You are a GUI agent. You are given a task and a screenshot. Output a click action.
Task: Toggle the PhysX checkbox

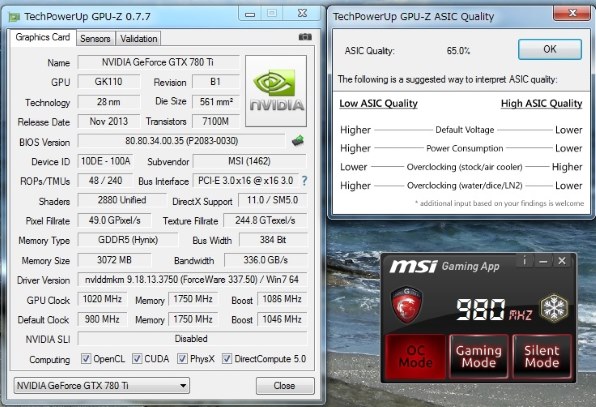(x=182, y=358)
